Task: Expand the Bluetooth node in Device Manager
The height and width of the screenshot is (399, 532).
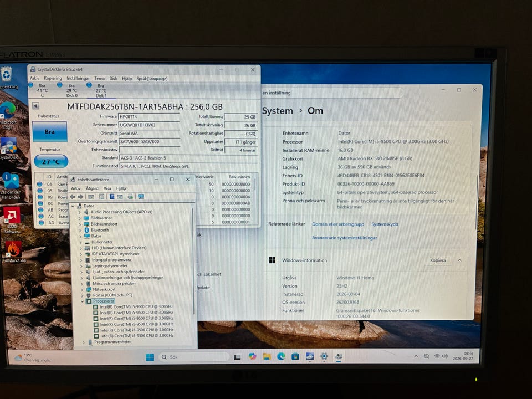Action: click(80, 230)
